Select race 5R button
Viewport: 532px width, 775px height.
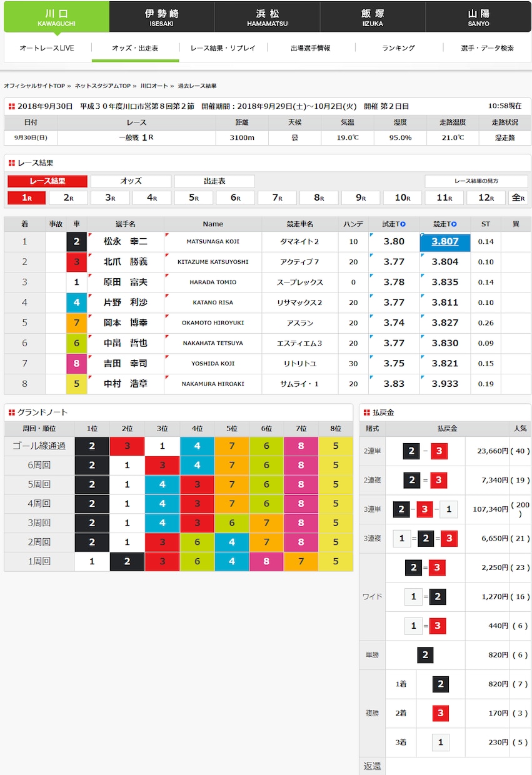pyautogui.click(x=194, y=198)
